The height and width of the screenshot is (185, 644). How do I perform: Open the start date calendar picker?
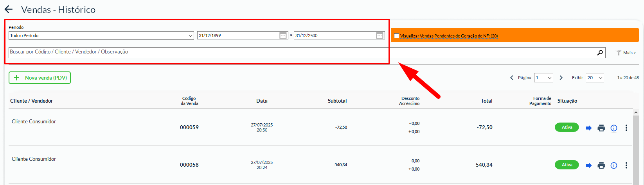point(283,36)
